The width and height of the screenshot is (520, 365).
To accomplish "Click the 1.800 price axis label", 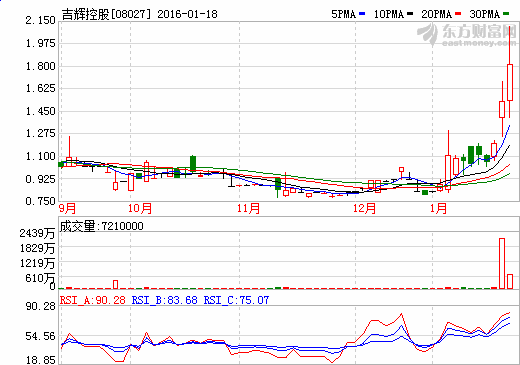I will pyautogui.click(x=40, y=66).
